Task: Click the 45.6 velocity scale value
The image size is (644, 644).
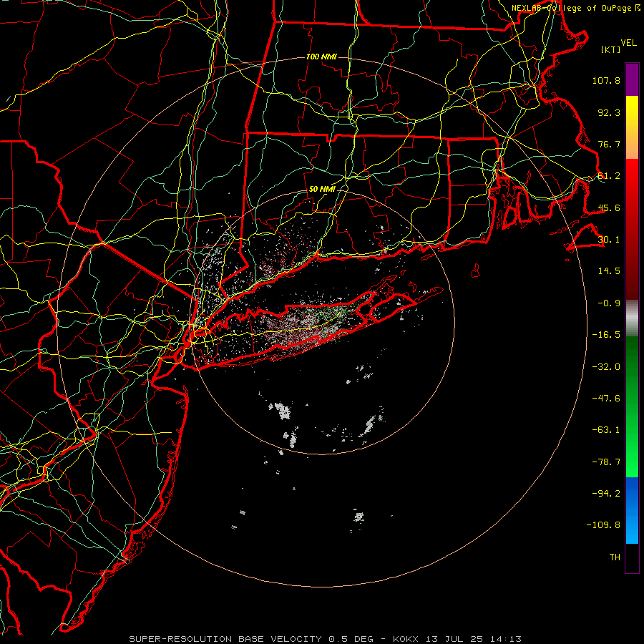Action: 609,208
